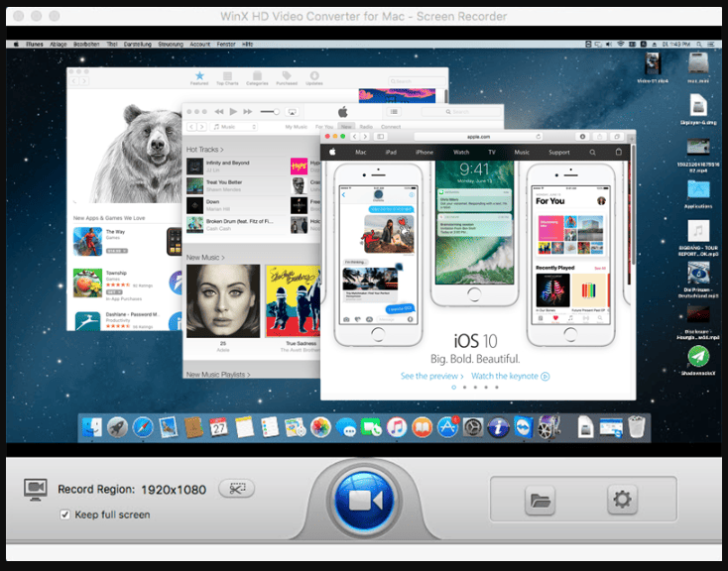Viewport: 728px width, 571px height.
Task: Click the Safari apple.com address bar
Action: click(478, 137)
